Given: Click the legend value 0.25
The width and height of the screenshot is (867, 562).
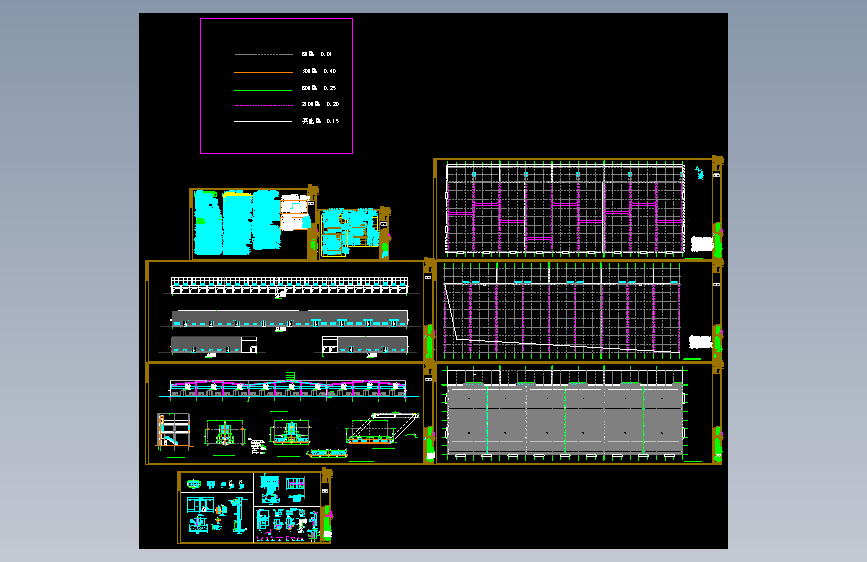Looking at the screenshot, I should click(x=330, y=88).
